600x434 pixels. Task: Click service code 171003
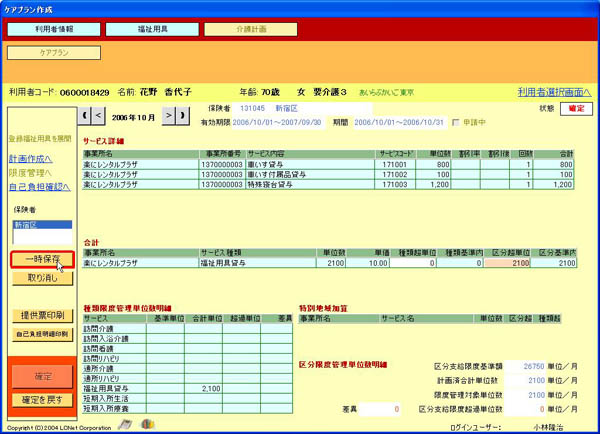tap(395, 184)
